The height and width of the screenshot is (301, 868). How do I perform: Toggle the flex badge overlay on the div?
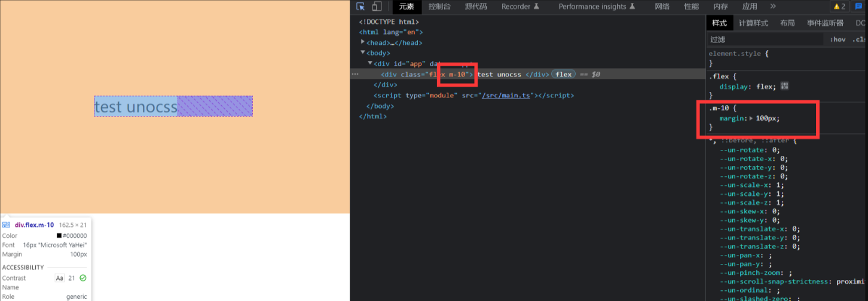click(x=563, y=75)
